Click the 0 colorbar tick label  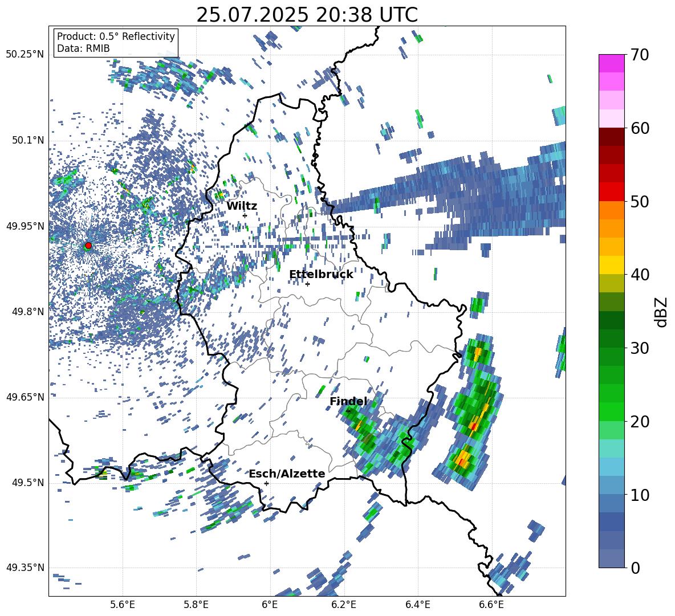(635, 568)
